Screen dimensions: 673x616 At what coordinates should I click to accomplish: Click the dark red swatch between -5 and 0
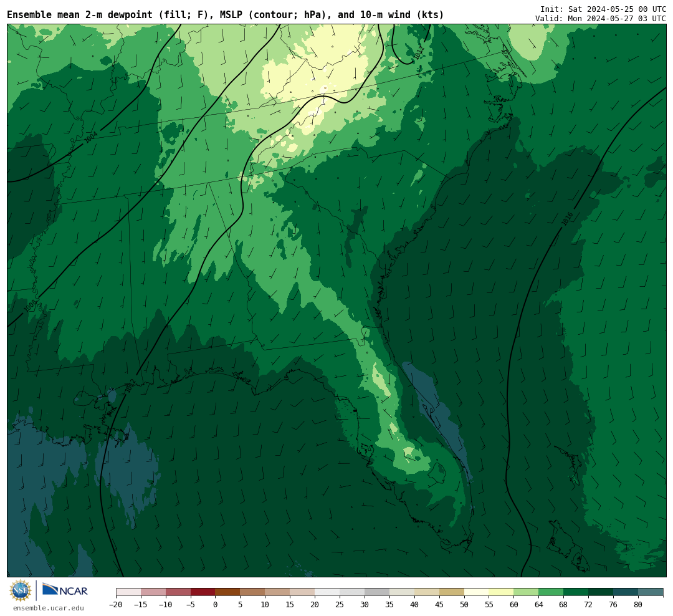(x=203, y=592)
